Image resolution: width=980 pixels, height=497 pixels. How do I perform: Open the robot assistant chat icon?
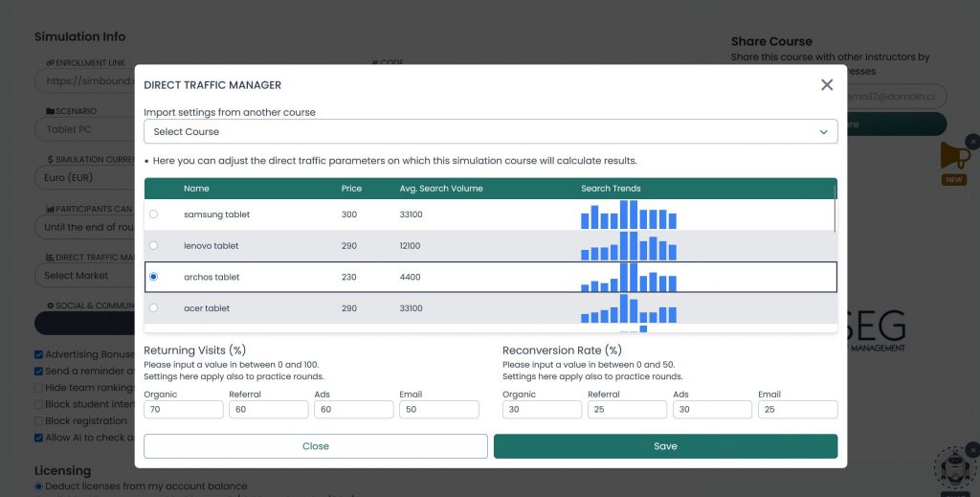click(x=954, y=467)
